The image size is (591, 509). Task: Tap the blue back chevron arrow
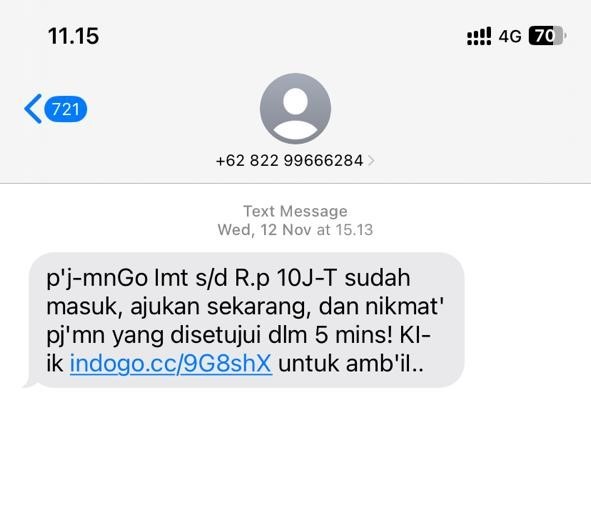pos(33,109)
